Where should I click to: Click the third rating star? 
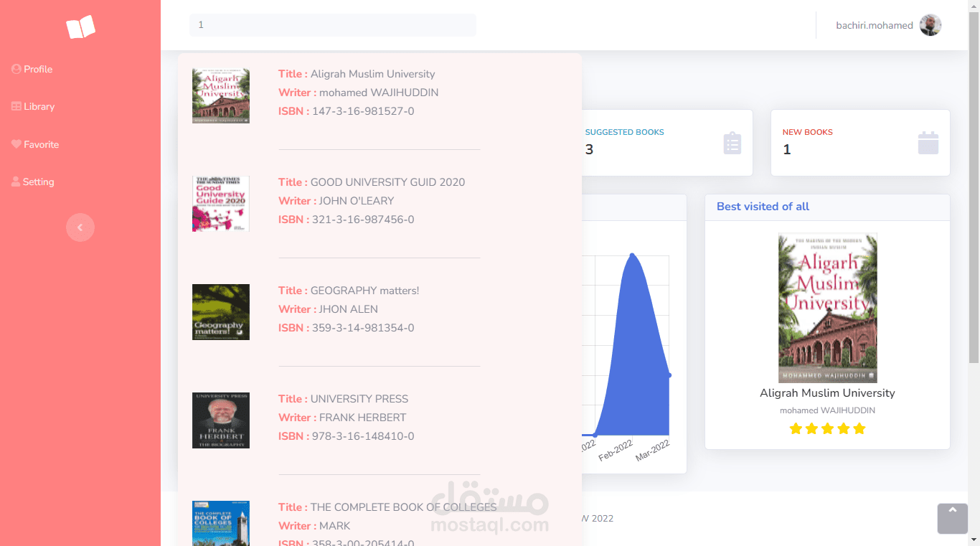coord(827,428)
